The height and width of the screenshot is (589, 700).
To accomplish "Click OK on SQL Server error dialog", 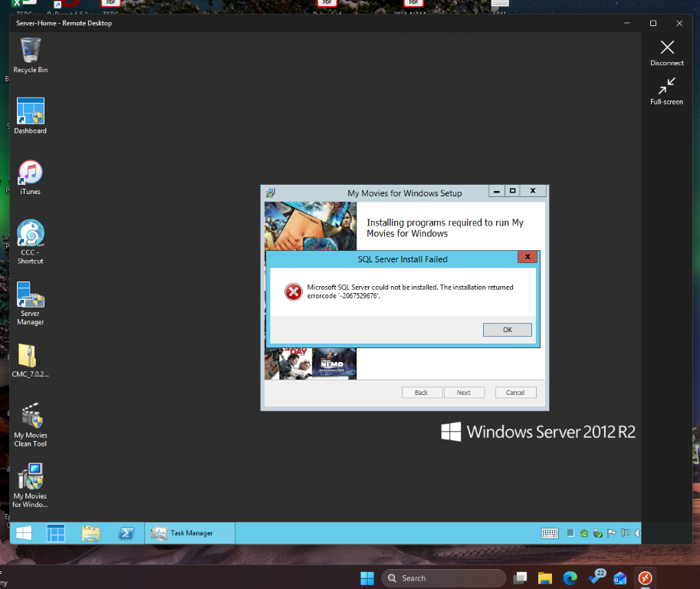I will (x=507, y=330).
